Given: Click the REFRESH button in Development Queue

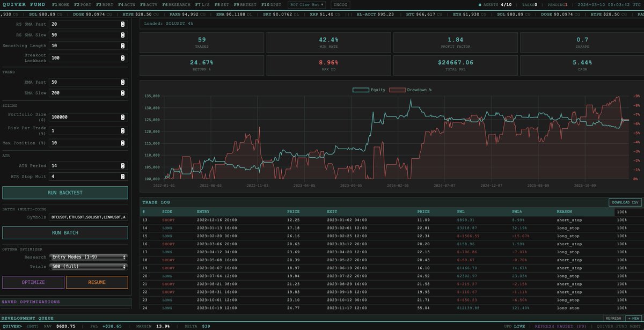Looking at the screenshot, I should coord(613,318).
